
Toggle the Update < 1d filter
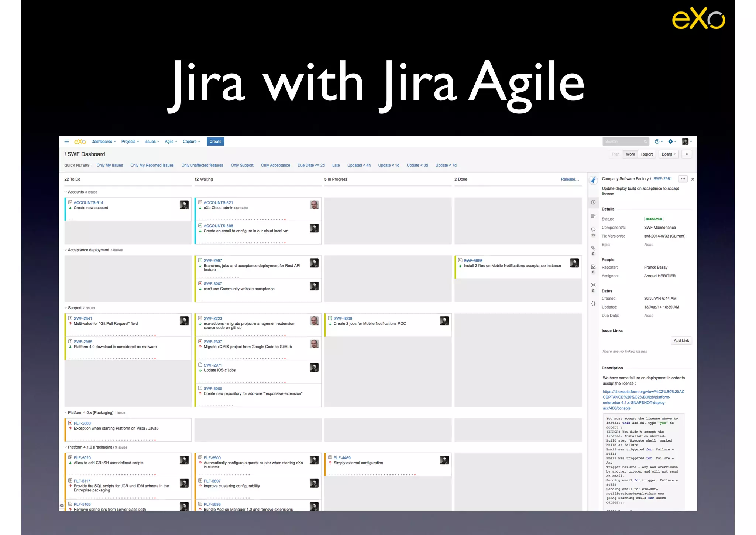[388, 165]
